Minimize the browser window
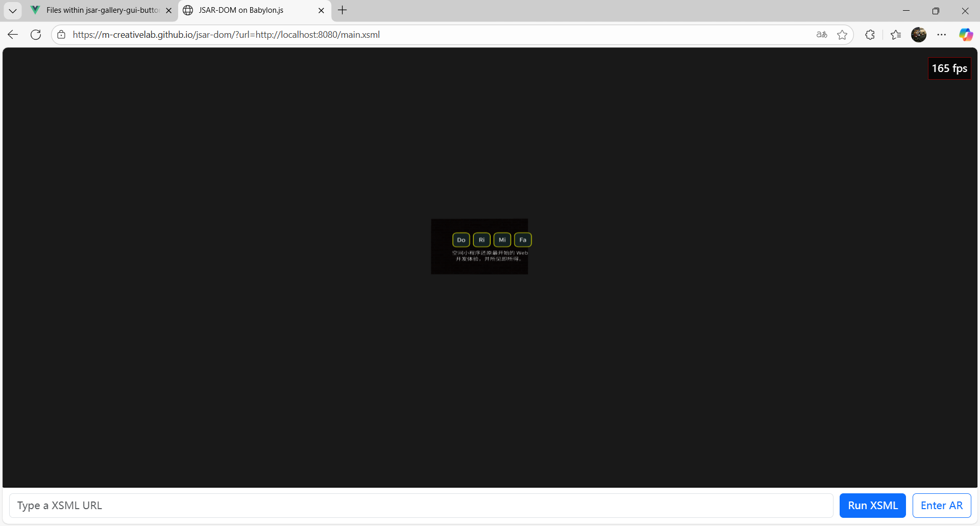980x526 pixels. coord(906,10)
